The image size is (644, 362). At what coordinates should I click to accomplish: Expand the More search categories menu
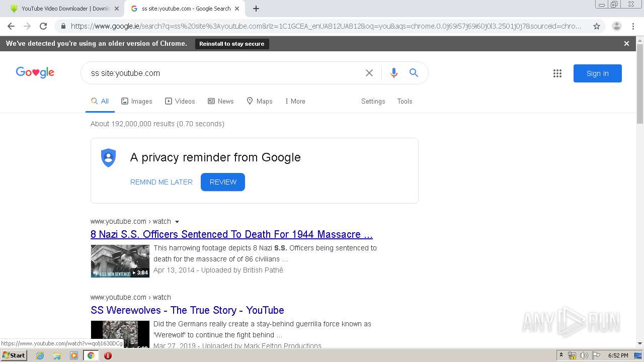(295, 101)
